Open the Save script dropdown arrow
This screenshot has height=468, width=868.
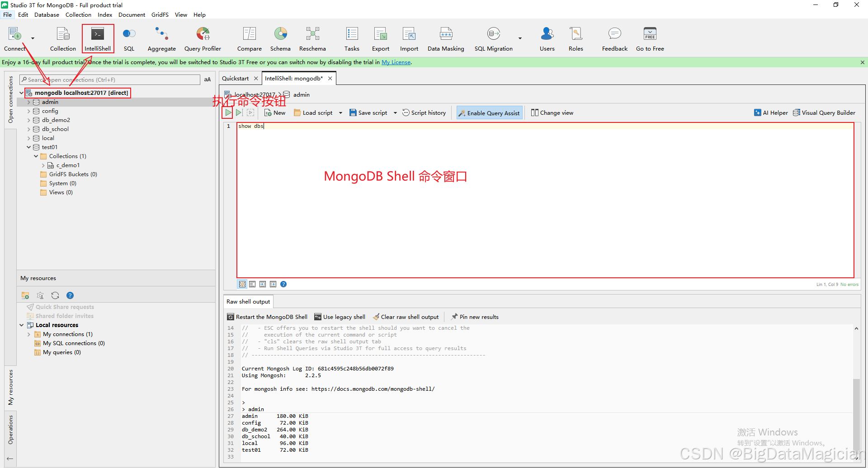coord(395,113)
